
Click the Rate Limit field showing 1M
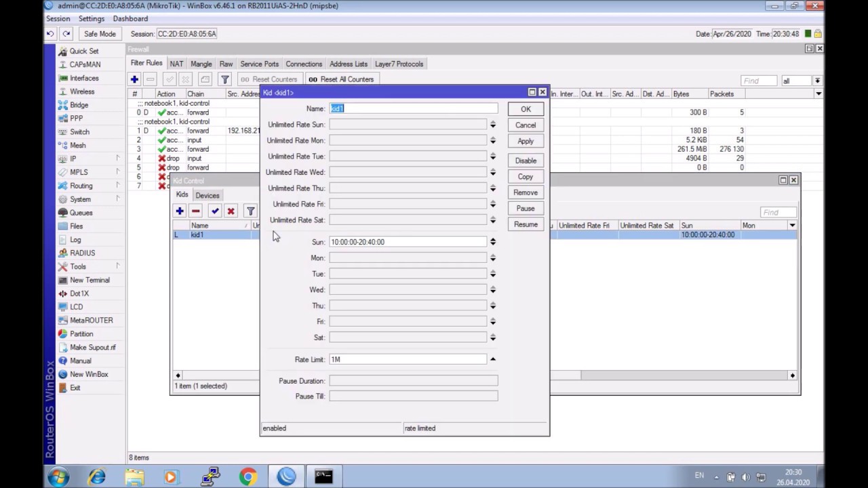(x=408, y=359)
